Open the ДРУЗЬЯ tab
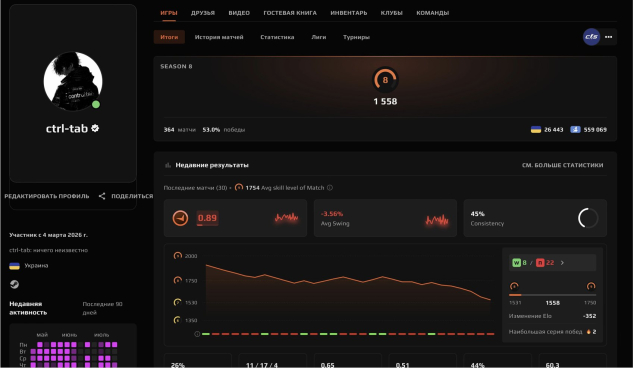The height and width of the screenshot is (368, 634). 203,13
